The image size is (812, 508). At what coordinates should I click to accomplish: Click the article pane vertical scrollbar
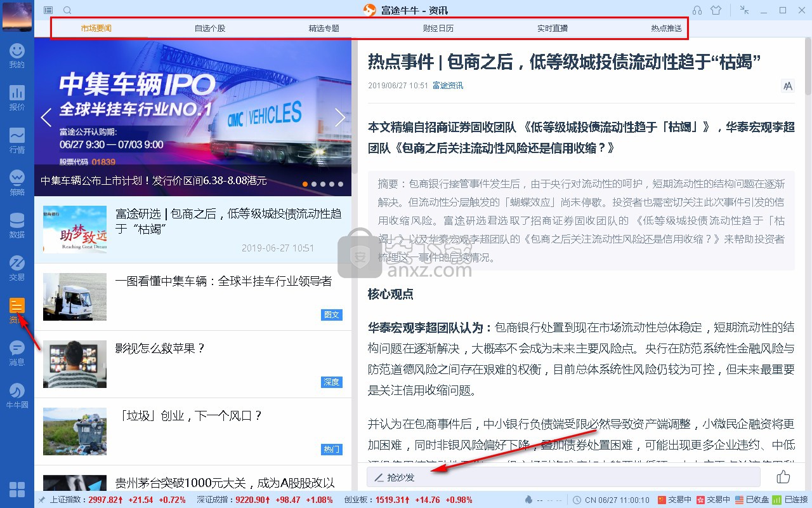[x=808, y=67]
